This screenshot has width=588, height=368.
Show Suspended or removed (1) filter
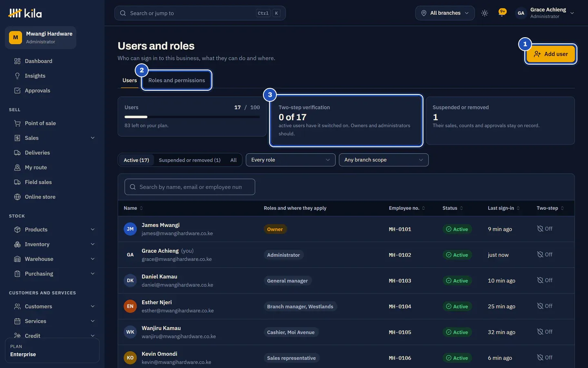pos(189,160)
